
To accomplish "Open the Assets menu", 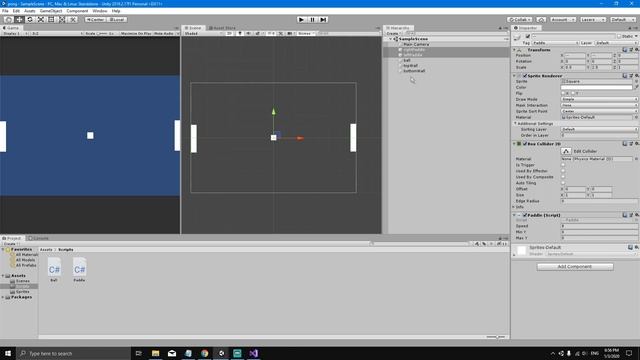I will click(29, 11).
